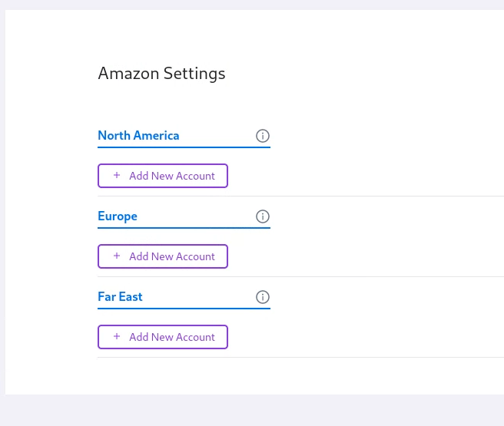This screenshot has height=426, width=504.
Task: Select the North America section heading
Action: click(138, 136)
